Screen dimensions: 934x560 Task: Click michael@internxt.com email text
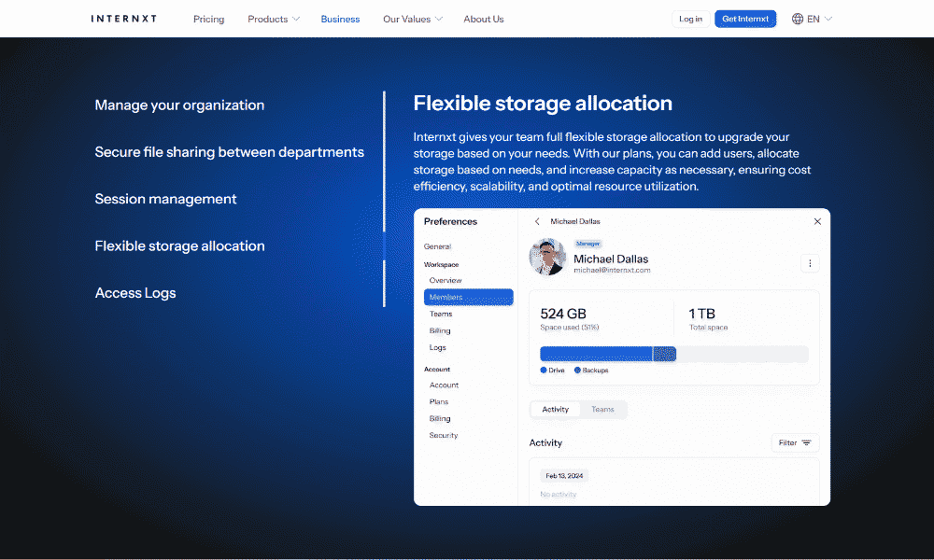[612, 270]
